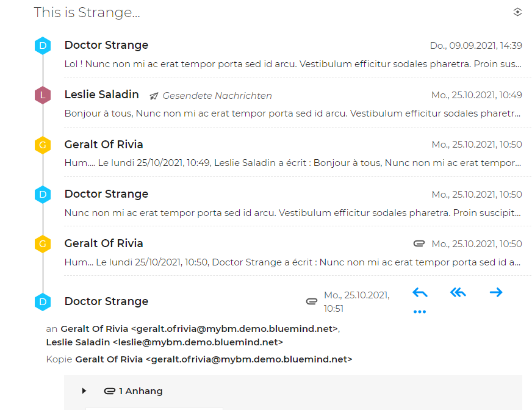Screen dimensions: 532x410
Task: Open the three-dots more actions menu
Action: tap(420, 312)
